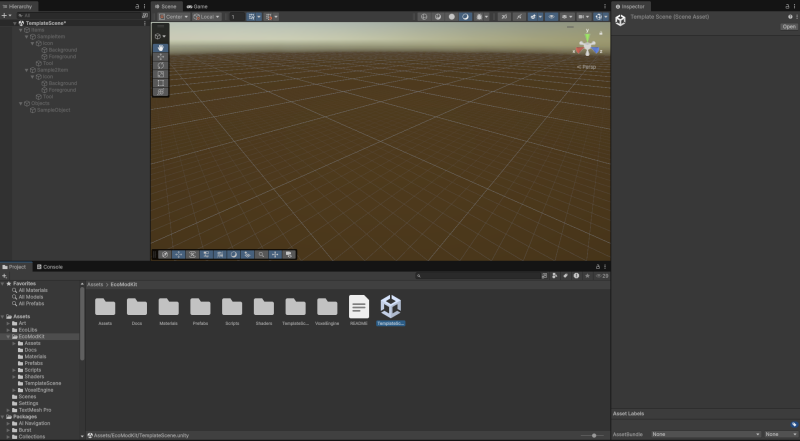800x441 pixels.
Task: Toggle the highlighted crescent draw mode button
Action: point(465,17)
